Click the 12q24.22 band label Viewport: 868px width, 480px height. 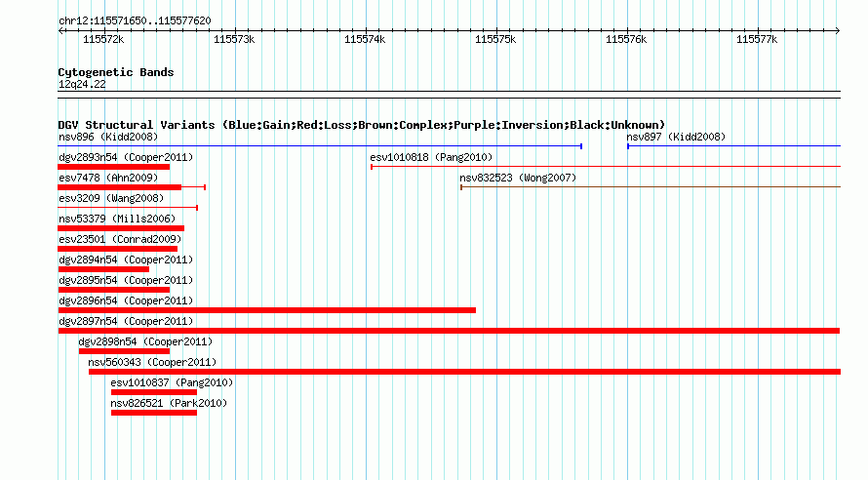82,84
